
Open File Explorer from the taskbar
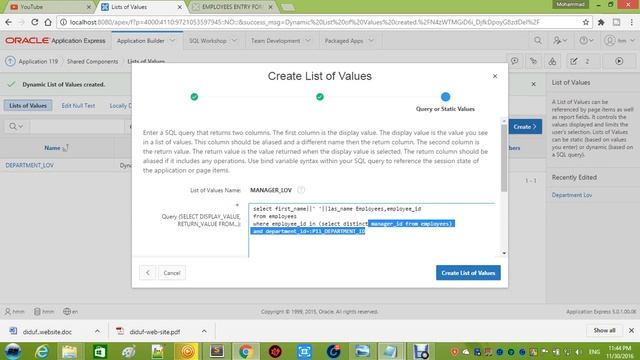pyautogui.click(x=70, y=351)
